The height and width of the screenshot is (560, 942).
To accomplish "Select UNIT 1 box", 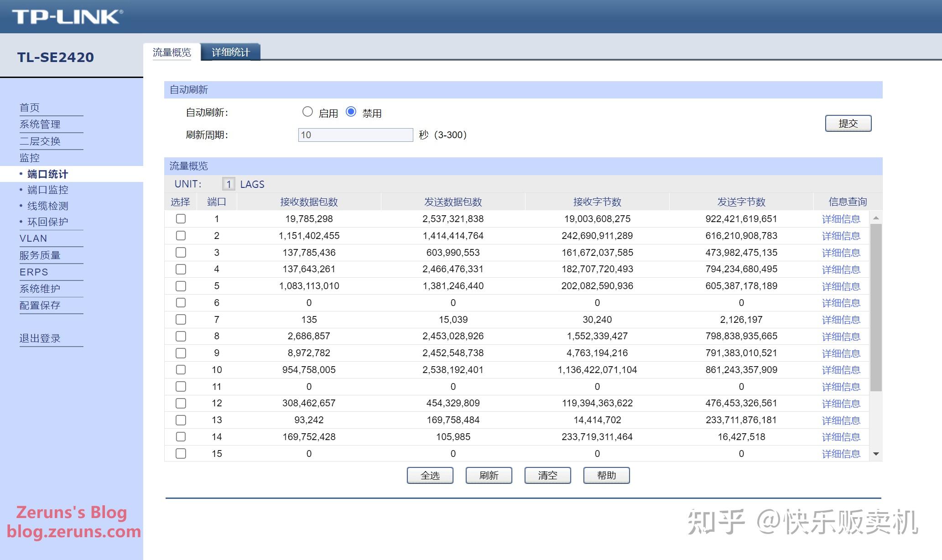I will (229, 184).
